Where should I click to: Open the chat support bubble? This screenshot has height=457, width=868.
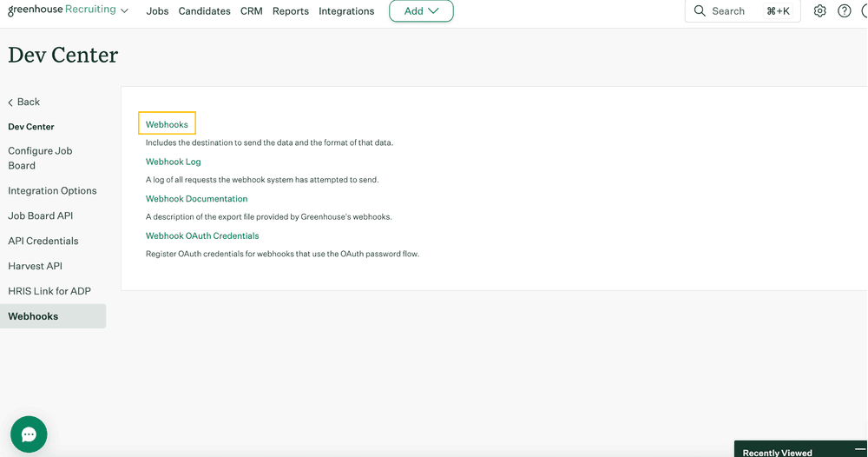pyautogui.click(x=29, y=434)
